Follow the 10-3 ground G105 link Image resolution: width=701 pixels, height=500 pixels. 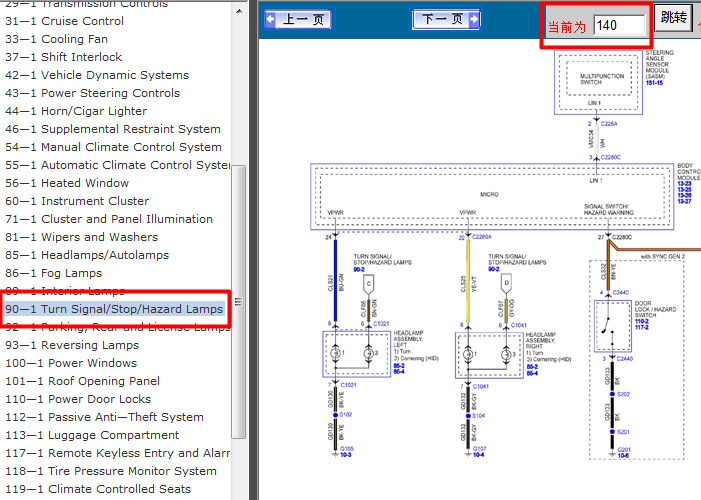coord(346,455)
